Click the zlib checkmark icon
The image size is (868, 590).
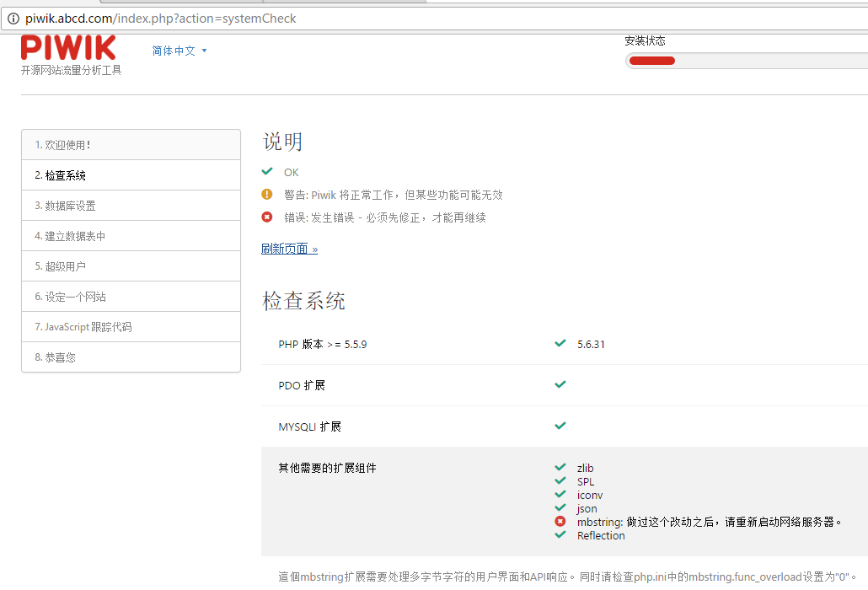click(x=560, y=467)
